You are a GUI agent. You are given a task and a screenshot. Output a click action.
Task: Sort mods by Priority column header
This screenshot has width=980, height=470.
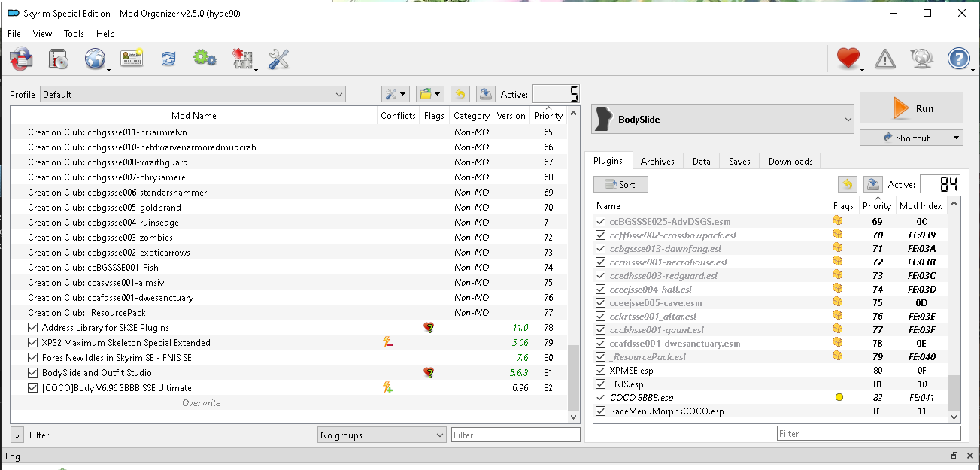548,116
